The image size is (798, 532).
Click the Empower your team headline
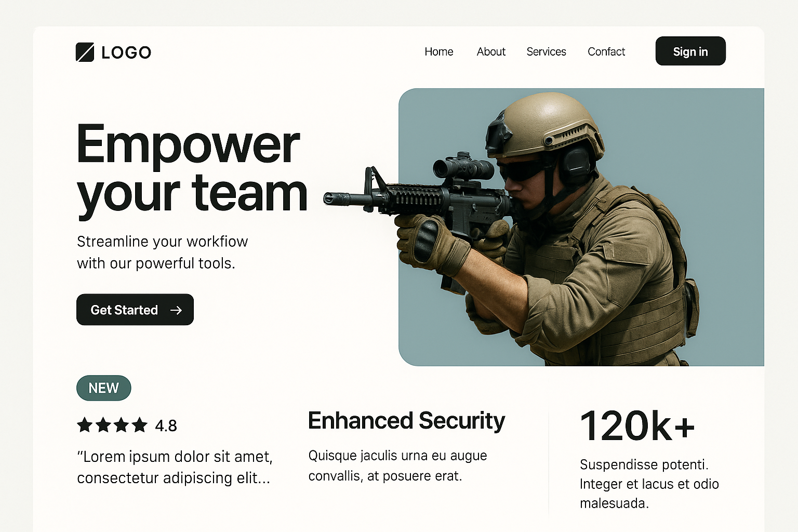click(x=192, y=169)
